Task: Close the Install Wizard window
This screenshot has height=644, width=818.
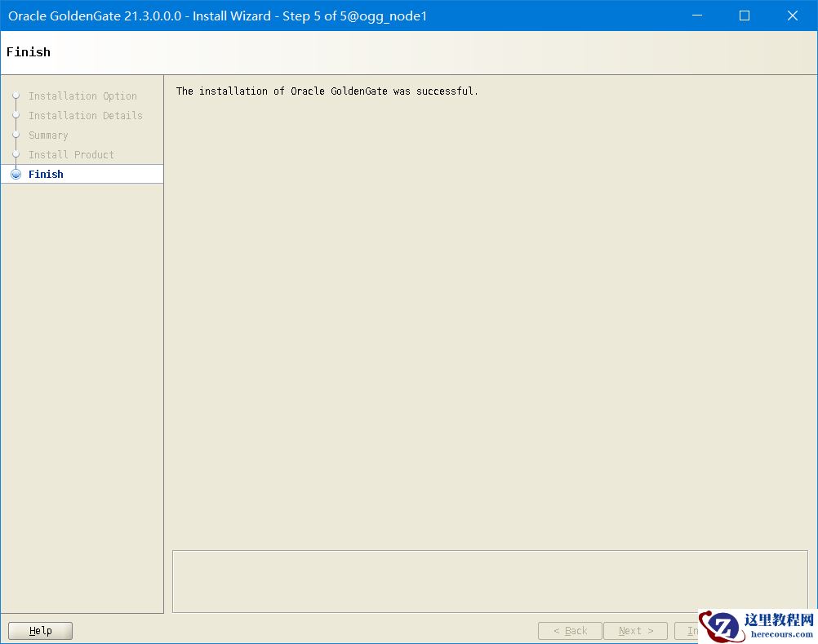Action: click(793, 16)
